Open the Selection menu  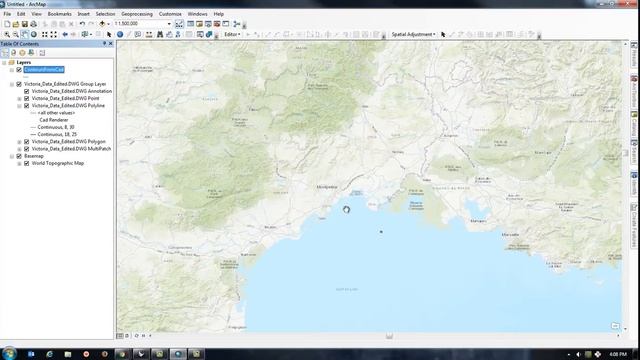click(x=105, y=14)
